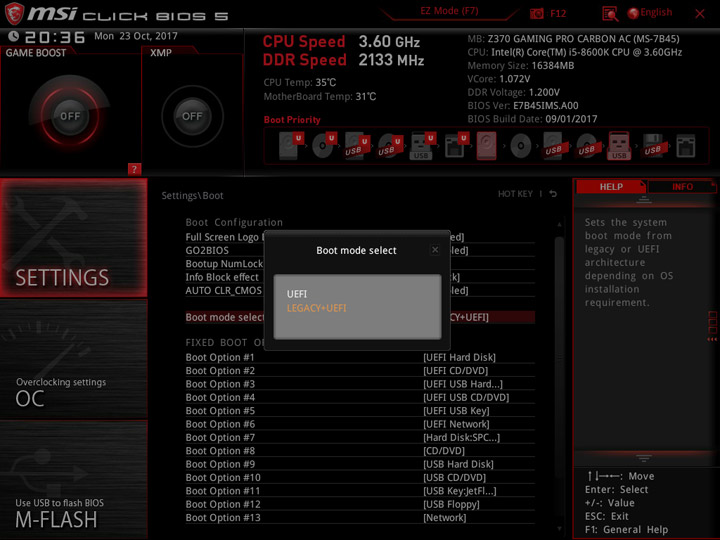The width and height of the screenshot is (720, 540).
Task: Exit BIOS with the top-right X
Action: coord(700,14)
